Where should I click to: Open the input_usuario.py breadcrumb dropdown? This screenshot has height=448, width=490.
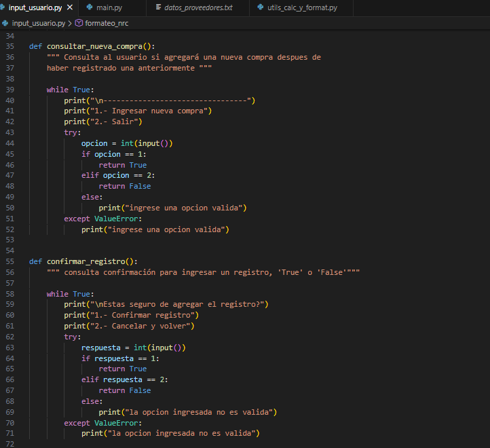click(39, 22)
